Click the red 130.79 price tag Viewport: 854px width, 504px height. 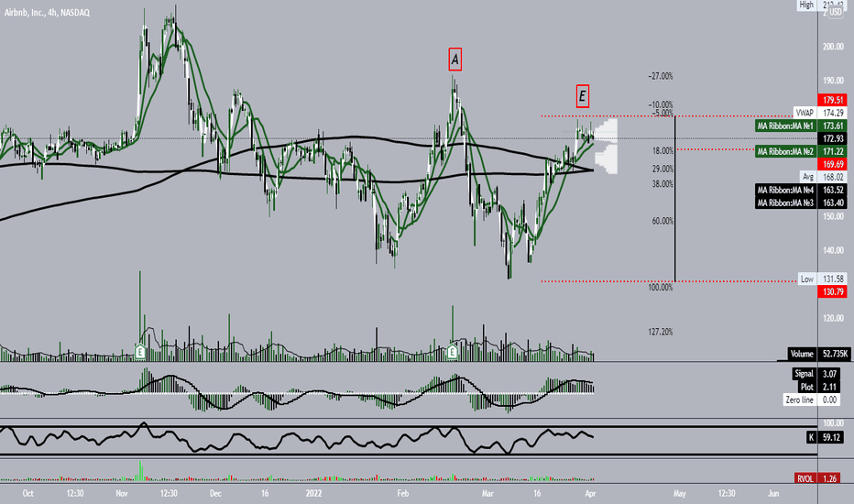[833, 291]
